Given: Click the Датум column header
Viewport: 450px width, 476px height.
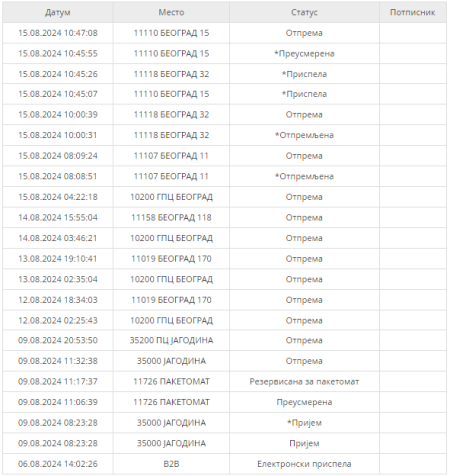Looking at the screenshot, I should 58,12.
